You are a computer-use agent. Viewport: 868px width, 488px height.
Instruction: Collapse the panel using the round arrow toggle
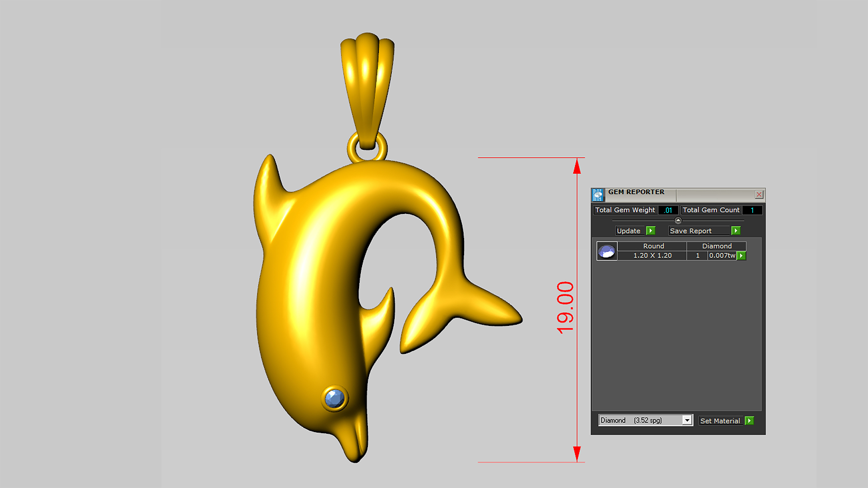point(678,220)
